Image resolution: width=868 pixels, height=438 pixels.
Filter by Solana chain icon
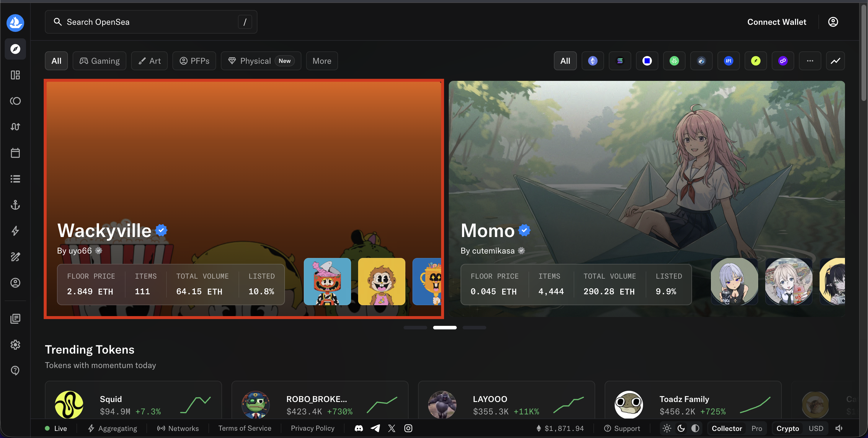620,61
